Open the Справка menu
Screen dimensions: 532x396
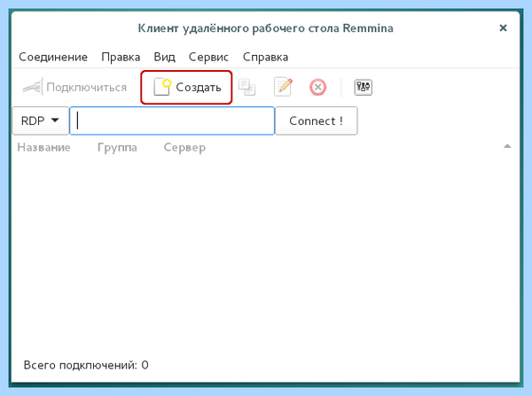tap(265, 57)
